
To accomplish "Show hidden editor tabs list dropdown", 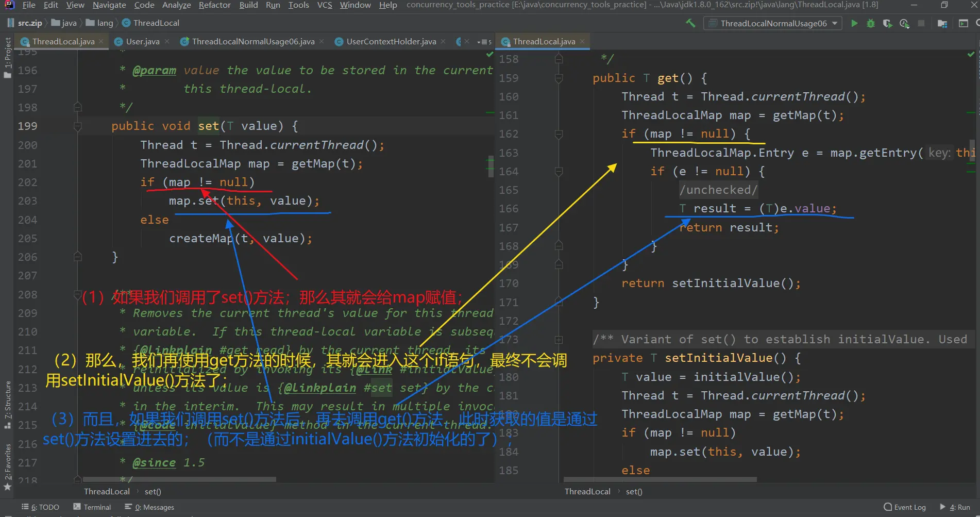I will [484, 42].
